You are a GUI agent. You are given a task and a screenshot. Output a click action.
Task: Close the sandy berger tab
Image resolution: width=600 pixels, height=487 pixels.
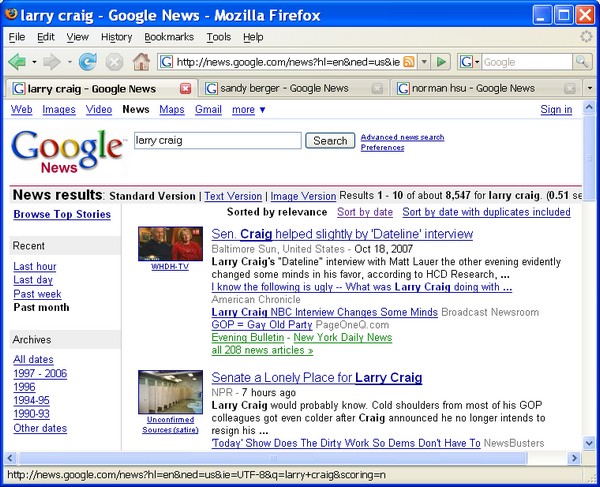pos(377,89)
